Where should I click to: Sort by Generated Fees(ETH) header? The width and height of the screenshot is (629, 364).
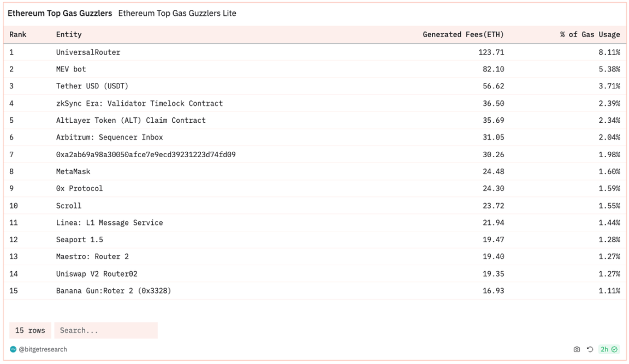click(x=463, y=34)
